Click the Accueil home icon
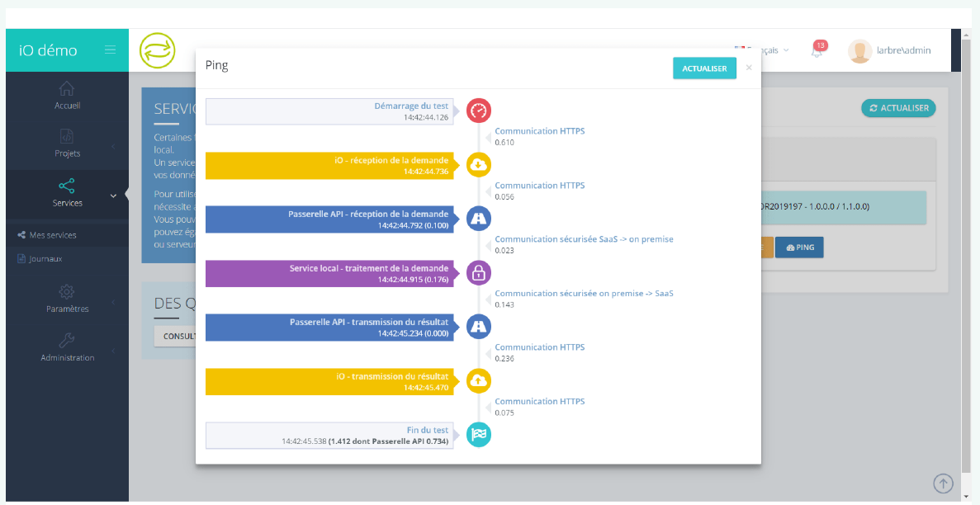The height and width of the screenshot is (505, 980). tap(67, 88)
